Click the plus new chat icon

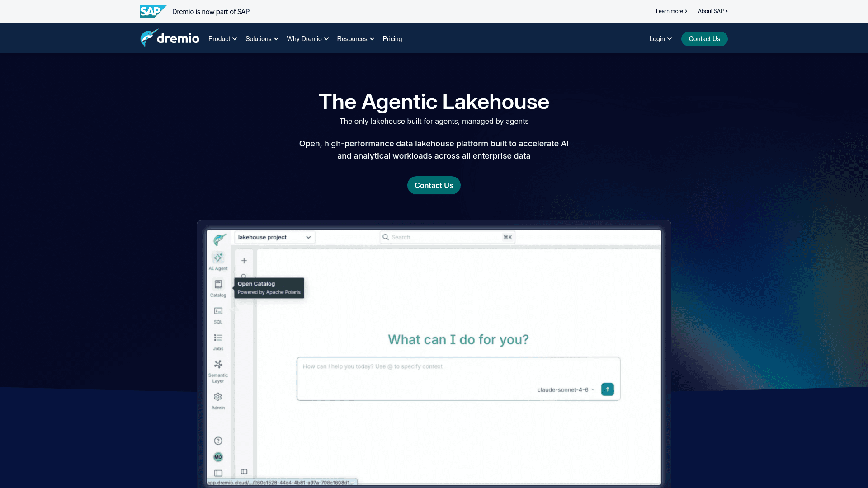click(x=244, y=261)
